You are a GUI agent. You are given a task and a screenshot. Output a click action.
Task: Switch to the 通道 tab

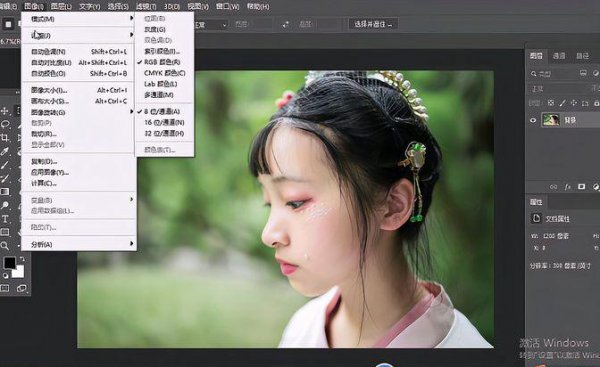point(559,56)
